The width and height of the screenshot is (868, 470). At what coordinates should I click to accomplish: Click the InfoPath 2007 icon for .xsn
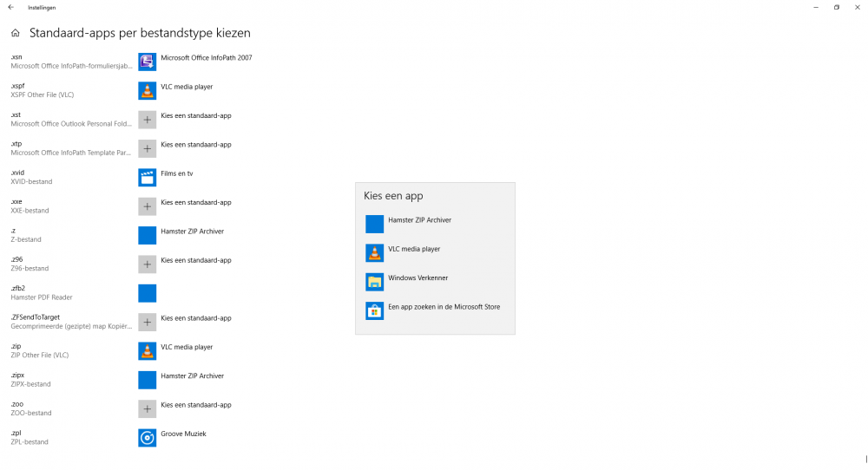148,62
